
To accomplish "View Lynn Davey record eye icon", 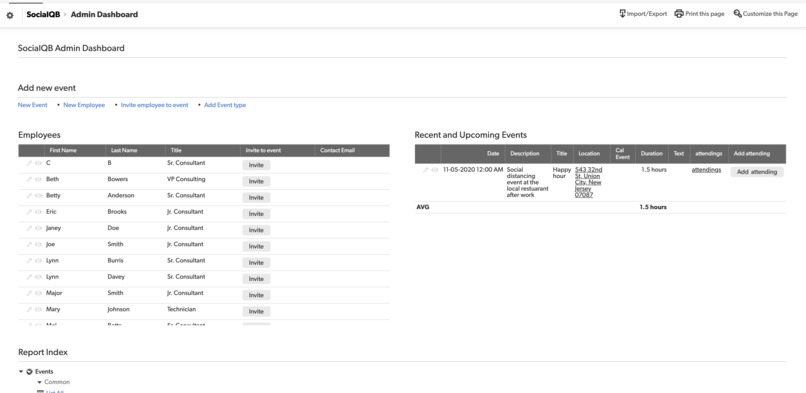I will [x=38, y=277].
